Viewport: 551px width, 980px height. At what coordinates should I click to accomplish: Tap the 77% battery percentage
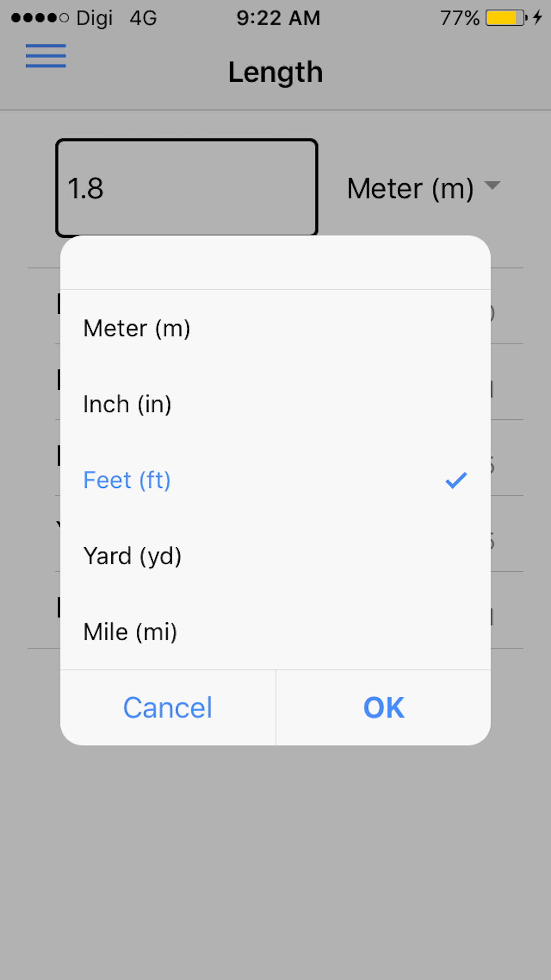460,18
